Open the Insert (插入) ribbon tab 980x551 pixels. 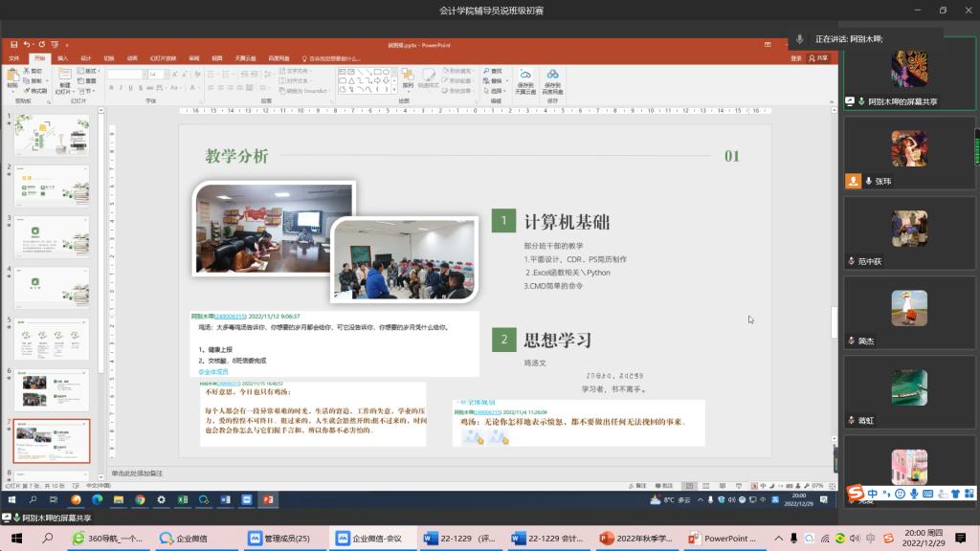[x=62, y=58]
